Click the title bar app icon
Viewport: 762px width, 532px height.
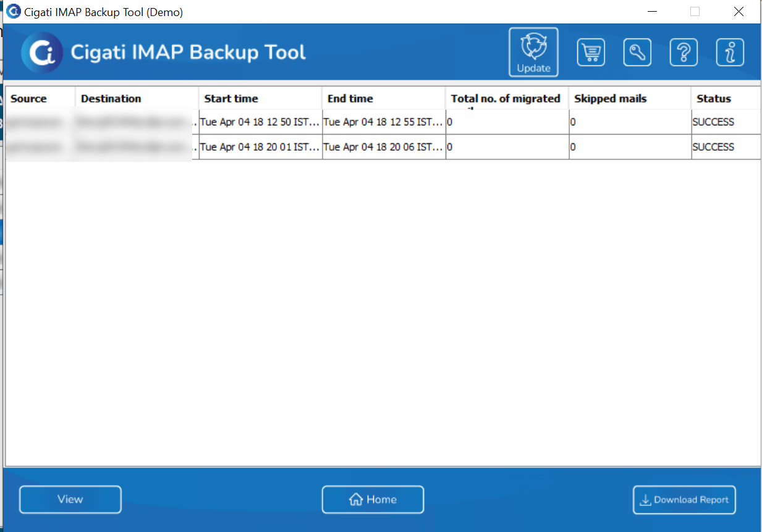click(13, 11)
